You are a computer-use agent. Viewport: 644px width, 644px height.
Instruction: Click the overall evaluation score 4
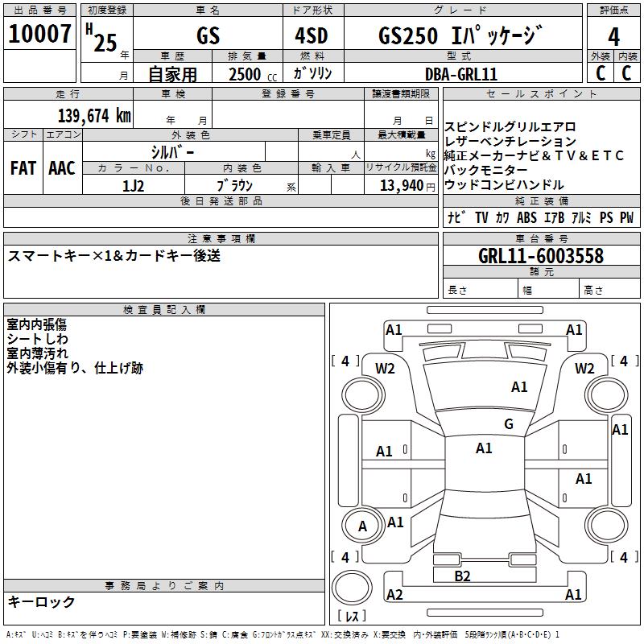[x=613, y=36]
